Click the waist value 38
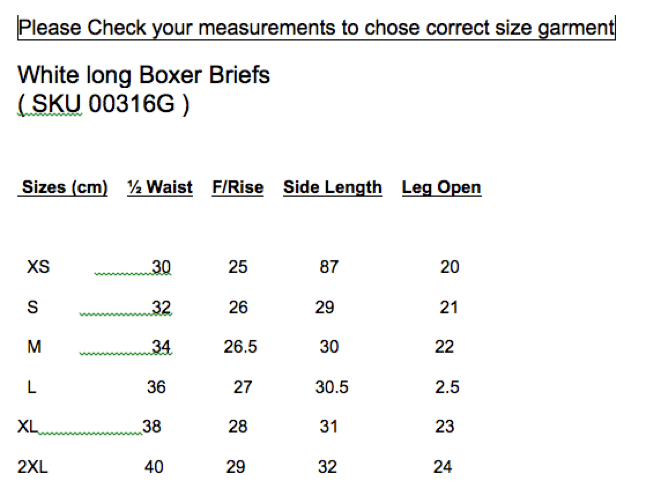The image size is (646, 488). 152,426
